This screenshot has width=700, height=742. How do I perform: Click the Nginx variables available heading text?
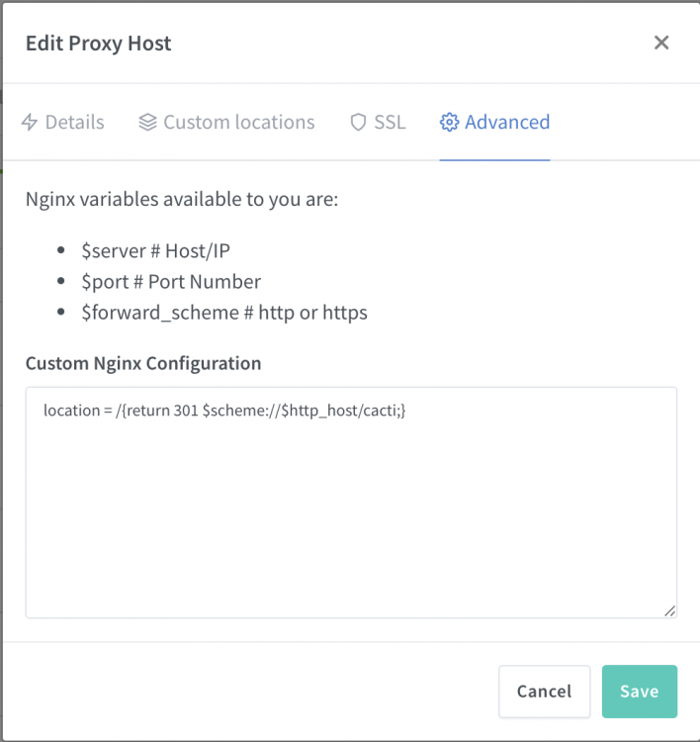pyautogui.click(x=182, y=199)
